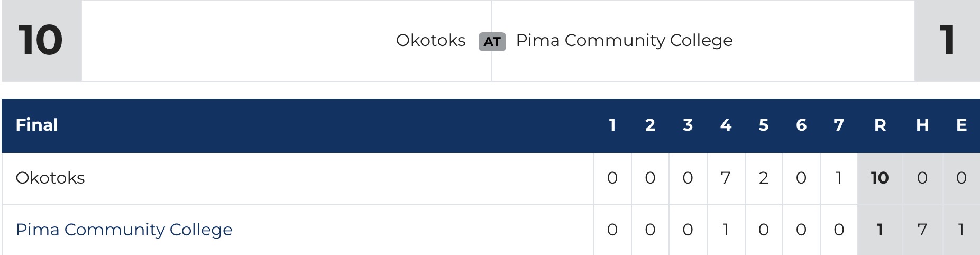Click inning 1 column header
The height and width of the screenshot is (255, 980).
click(x=612, y=125)
